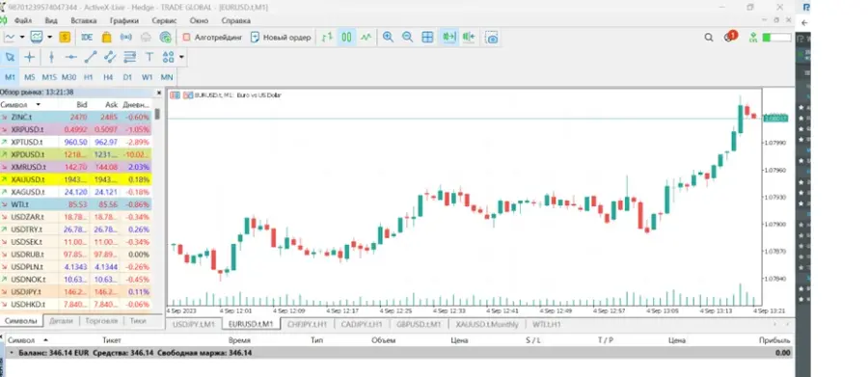Open the search magnifier icon
Image resolution: width=868 pixels, height=377 pixels.
709,37
